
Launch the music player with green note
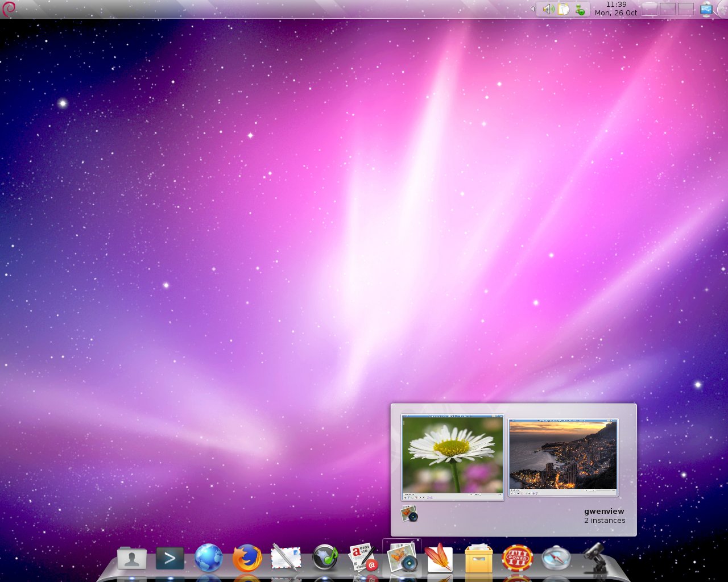pyautogui.click(x=325, y=558)
